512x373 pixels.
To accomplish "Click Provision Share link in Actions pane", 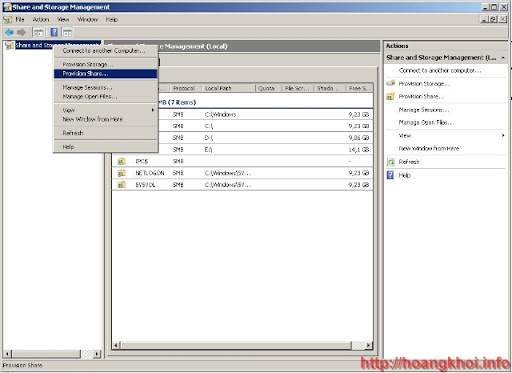I will tap(421, 97).
